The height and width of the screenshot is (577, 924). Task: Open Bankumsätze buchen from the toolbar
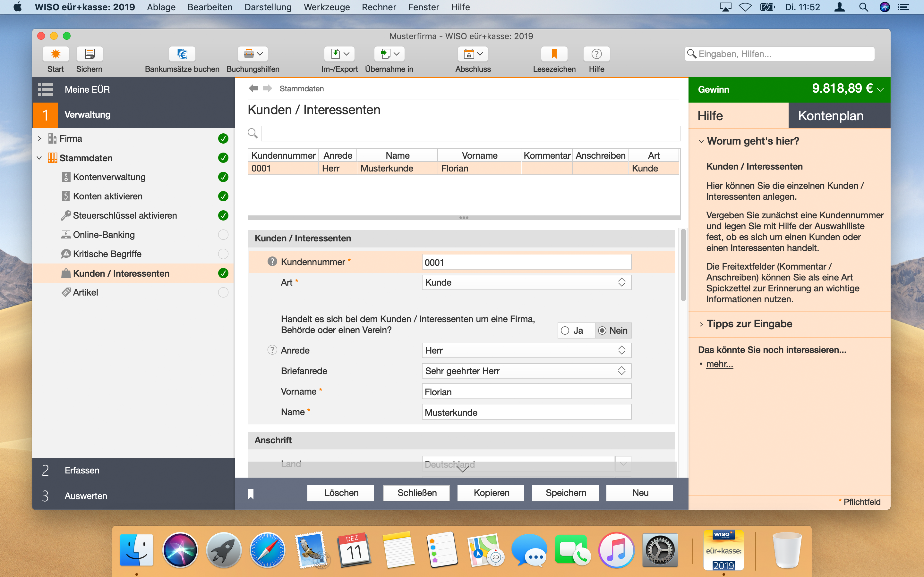point(182,54)
